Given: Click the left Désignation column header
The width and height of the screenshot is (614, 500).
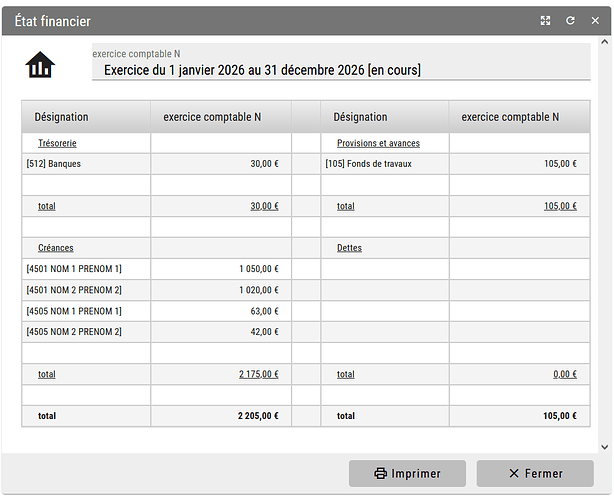Looking at the screenshot, I should (x=86, y=117).
